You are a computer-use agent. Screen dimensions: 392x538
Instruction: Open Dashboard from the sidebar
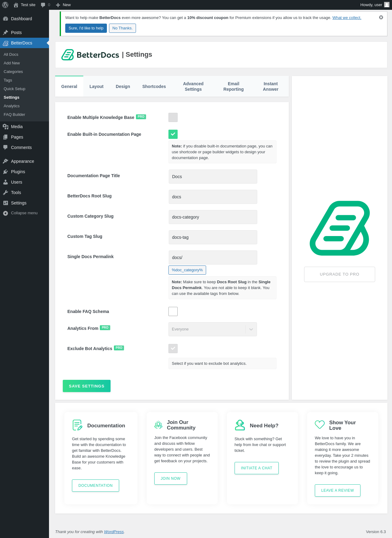(24, 19)
